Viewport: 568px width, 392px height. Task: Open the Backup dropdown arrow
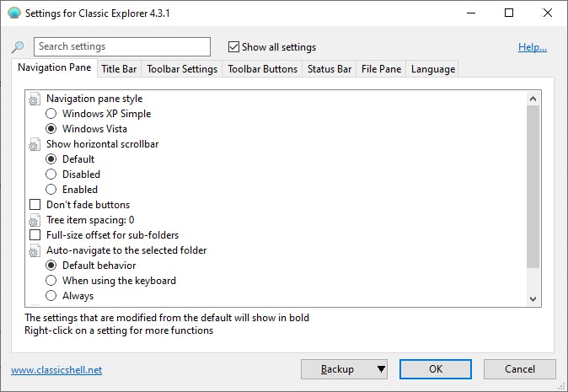point(381,369)
